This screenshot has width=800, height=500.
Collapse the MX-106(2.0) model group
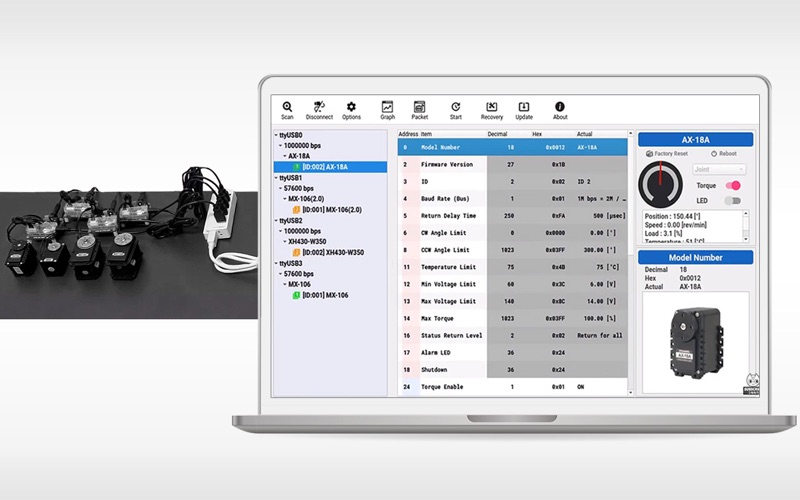[285, 199]
